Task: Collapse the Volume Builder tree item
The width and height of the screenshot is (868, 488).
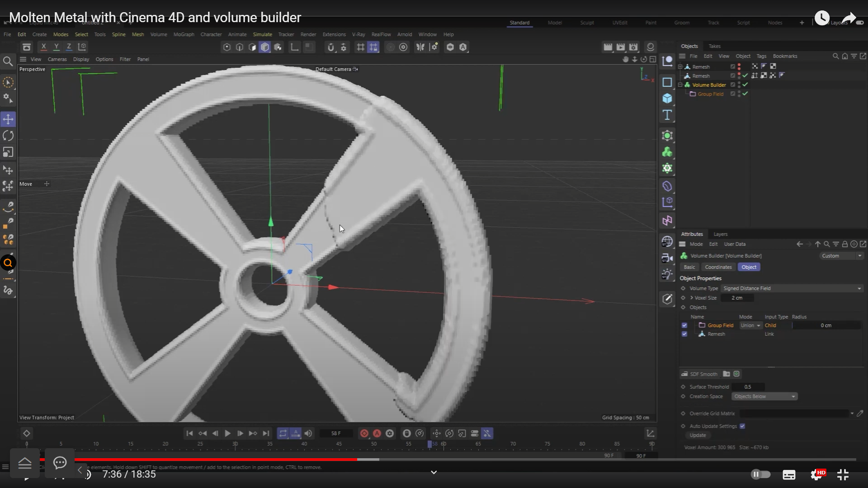Action: 680,84
